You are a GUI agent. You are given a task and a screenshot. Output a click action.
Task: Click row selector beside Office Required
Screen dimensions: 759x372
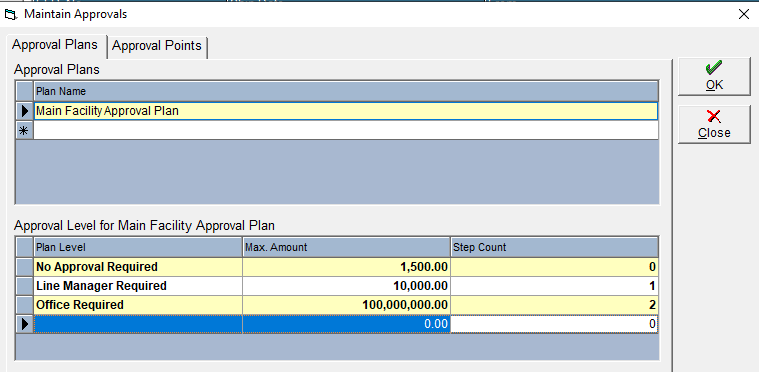click(x=25, y=305)
